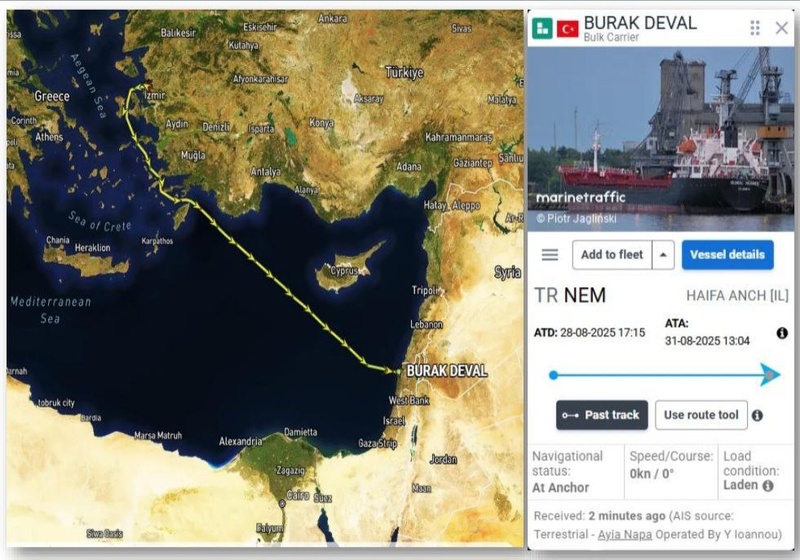
Task: Expand the Add to fleet dropdown arrow
Action: coord(663,254)
